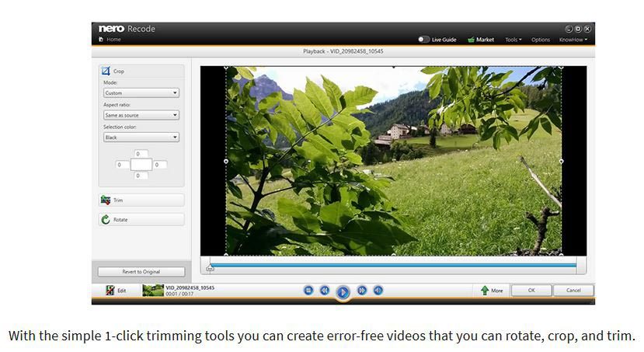Open the Aspect ratio dropdown
The image size is (644, 352).
tap(141, 115)
